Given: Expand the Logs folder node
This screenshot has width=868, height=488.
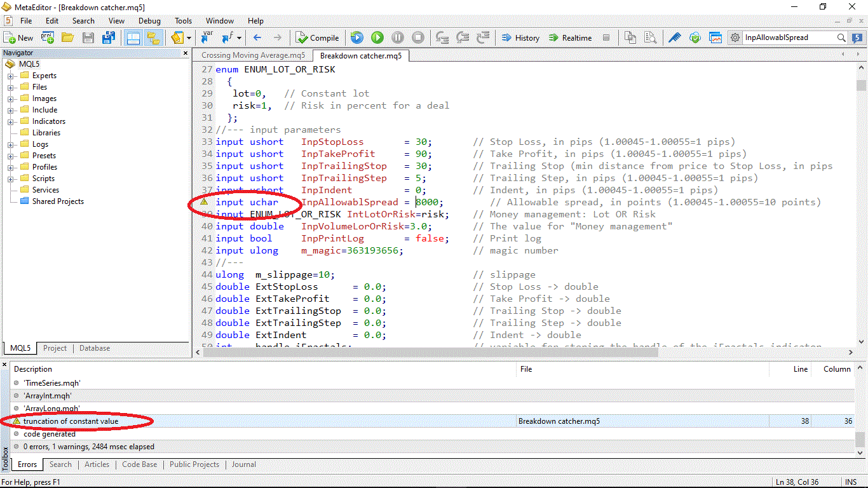Looking at the screenshot, I should (x=11, y=144).
